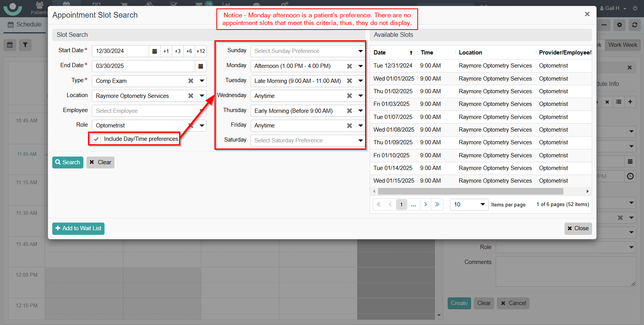This screenshot has width=644, height=325.
Task: Clear the Wednesday Anytime preference
Action: 349,96
